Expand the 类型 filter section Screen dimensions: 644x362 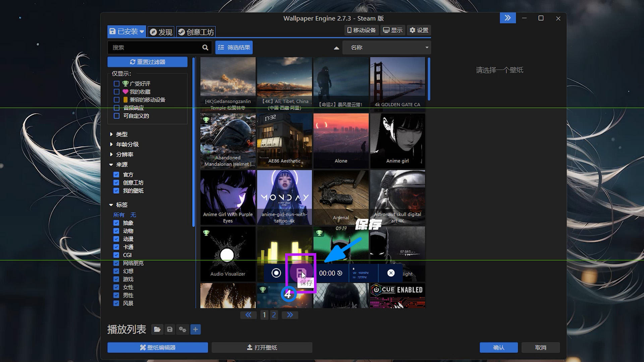click(119, 134)
